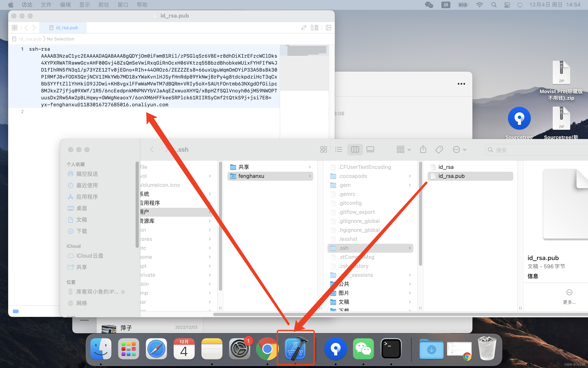Select iCloud云盘 in Finder sidebar
588x368 pixels.
tap(85, 256)
